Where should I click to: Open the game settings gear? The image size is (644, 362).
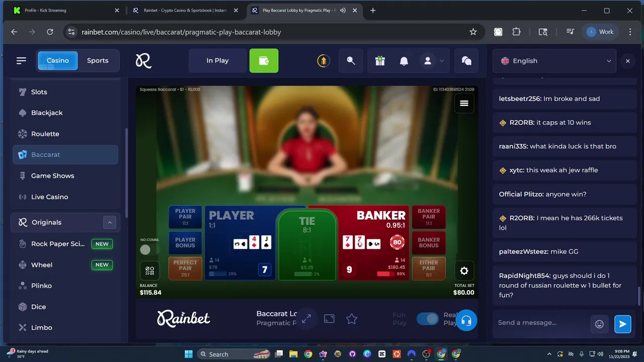[x=464, y=270]
